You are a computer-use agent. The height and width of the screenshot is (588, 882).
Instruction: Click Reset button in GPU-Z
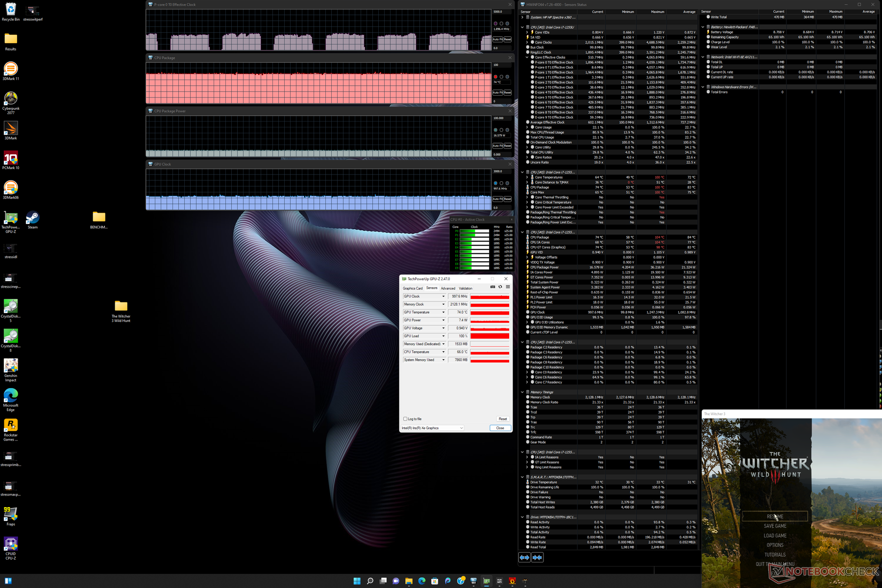pos(503,419)
